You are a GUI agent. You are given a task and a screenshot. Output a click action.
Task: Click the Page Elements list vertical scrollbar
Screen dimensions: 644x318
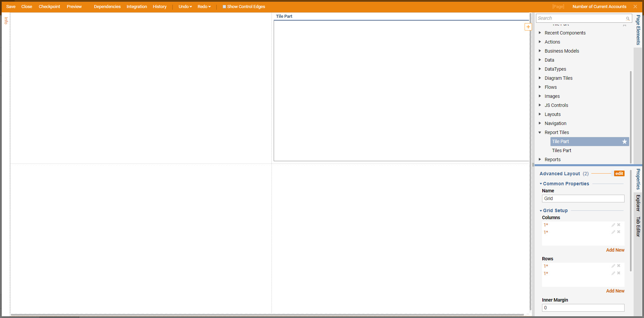click(631, 117)
